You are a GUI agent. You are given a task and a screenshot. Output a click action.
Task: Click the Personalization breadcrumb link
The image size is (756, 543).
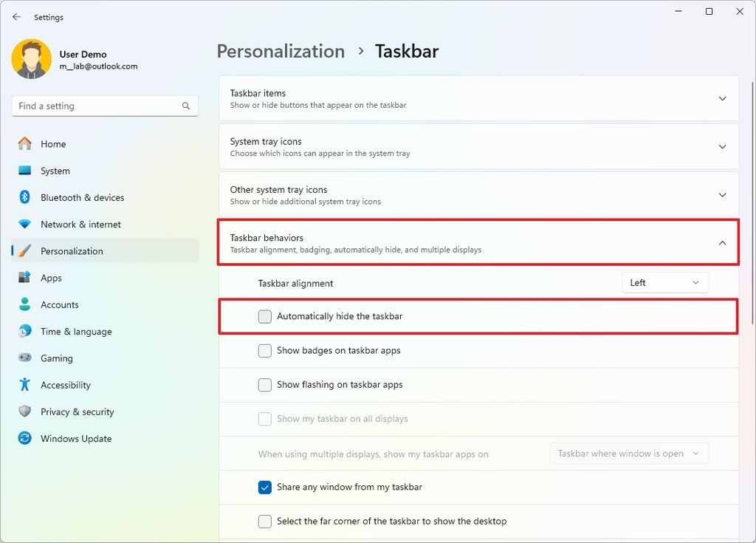point(281,51)
